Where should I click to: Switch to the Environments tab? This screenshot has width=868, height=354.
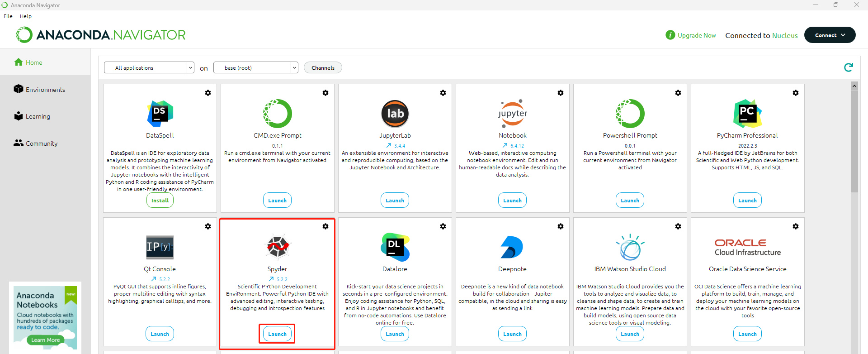[x=45, y=89]
